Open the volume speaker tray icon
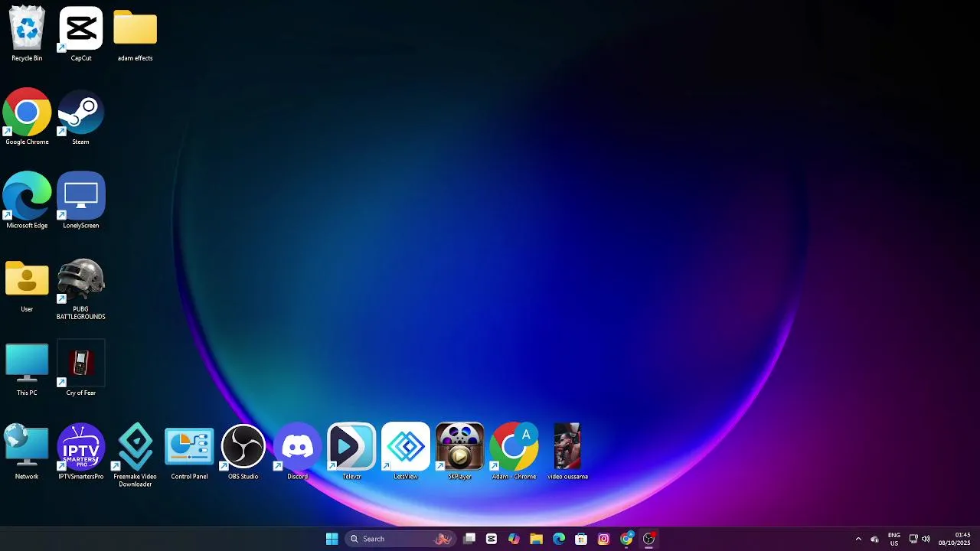980x551 pixels. pyautogui.click(x=926, y=539)
